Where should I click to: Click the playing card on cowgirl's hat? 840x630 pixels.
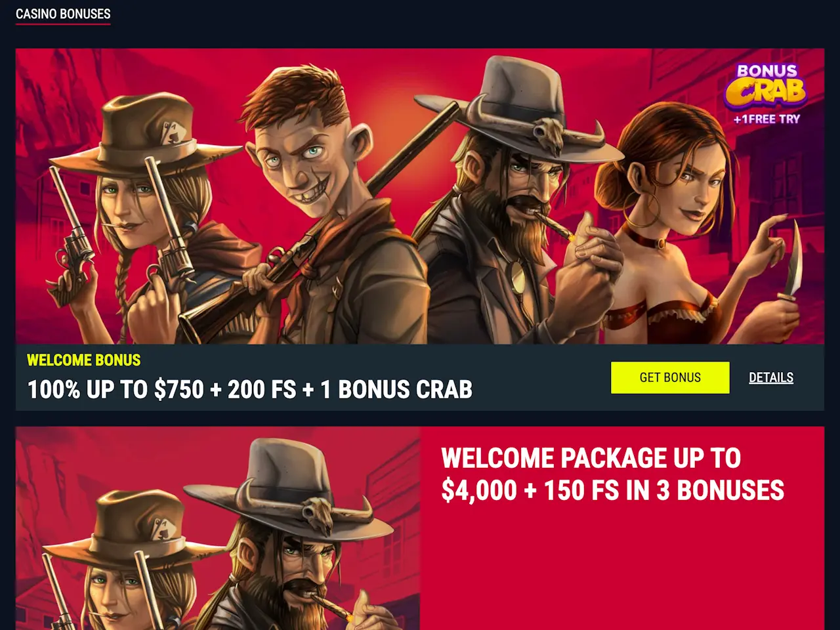tap(173, 134)
